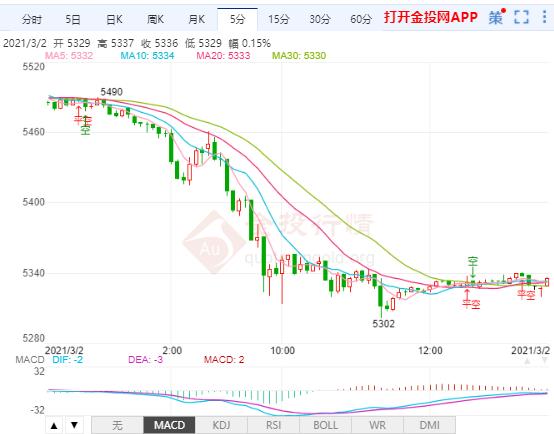Open the three-dot more options menu
554x434 pixels.
[x=544, y=17]
